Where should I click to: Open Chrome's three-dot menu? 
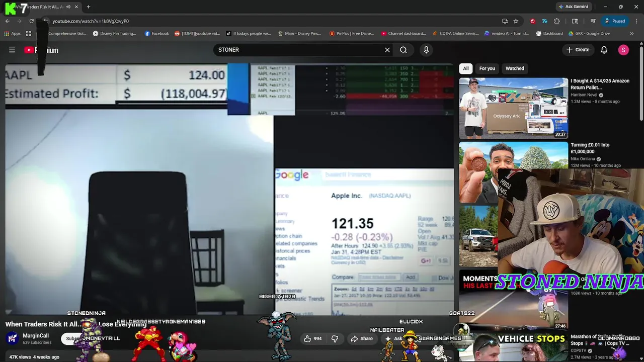636,21
